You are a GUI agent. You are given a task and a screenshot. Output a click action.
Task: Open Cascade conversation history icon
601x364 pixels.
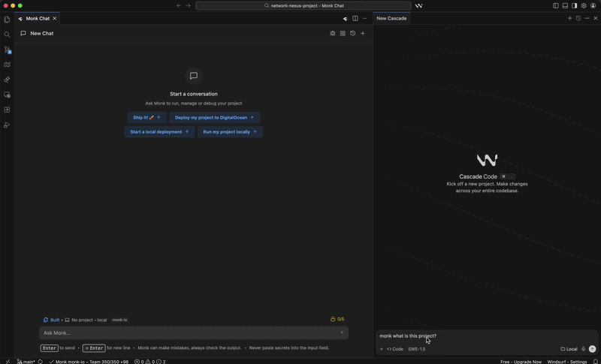578,18
